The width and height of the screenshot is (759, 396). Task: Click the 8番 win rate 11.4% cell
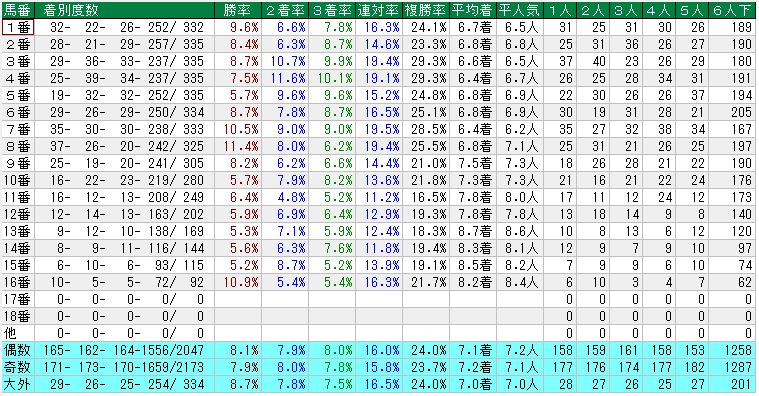pos(238,146)
